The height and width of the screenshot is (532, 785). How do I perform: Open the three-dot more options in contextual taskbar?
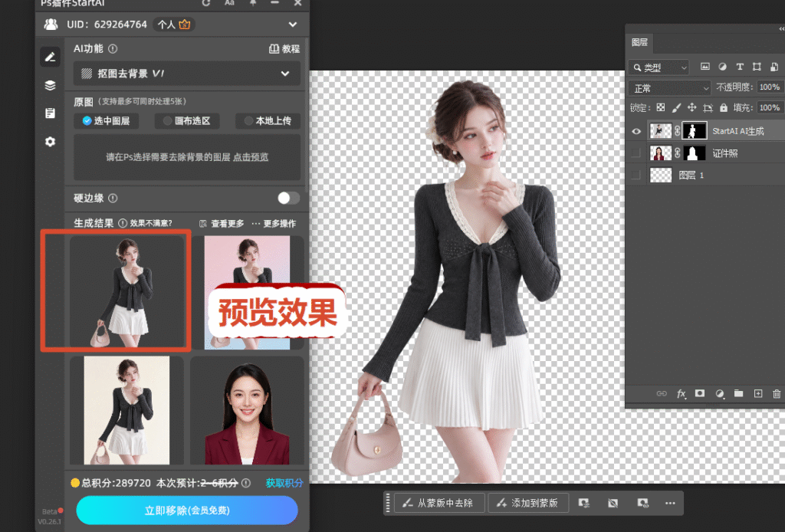pyautogui.click(x=670, y=503)
